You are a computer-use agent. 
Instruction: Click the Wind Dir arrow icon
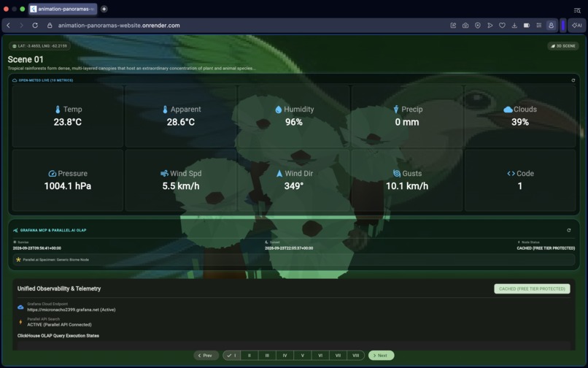click(279, 174)
